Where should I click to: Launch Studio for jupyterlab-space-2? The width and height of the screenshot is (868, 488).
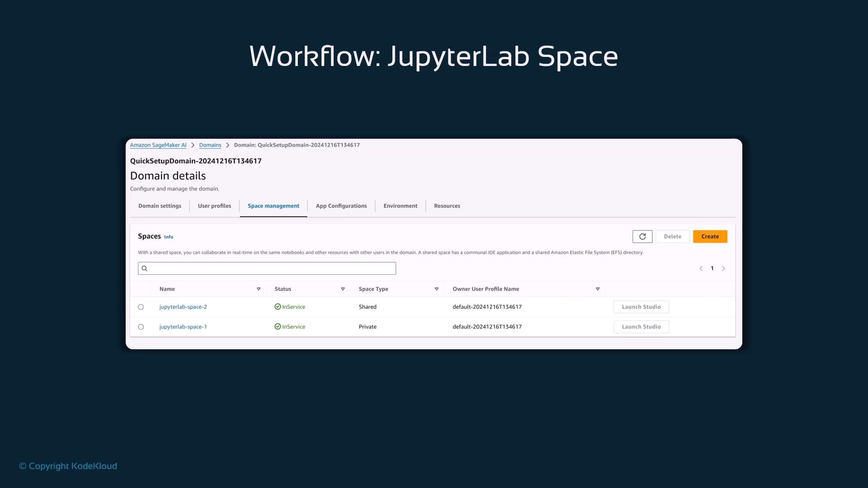[641, 307]
